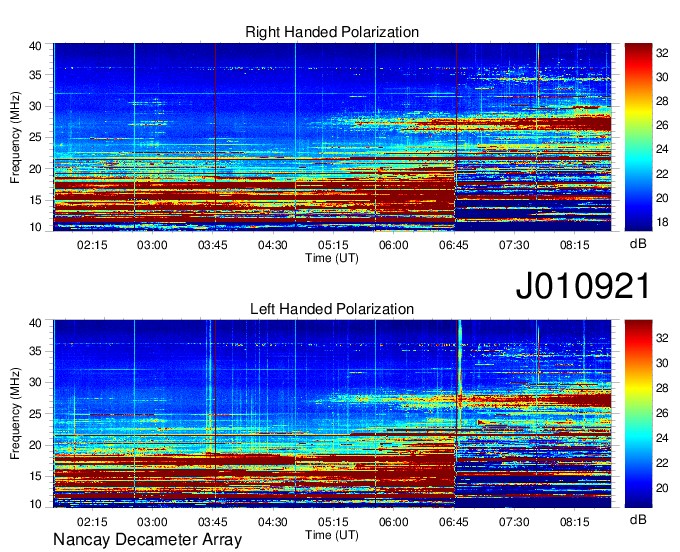Image resolution: width=680 pixels, height=552 pixels.
Task: Click 03:00 tick on right-handed time axis
Action: pyautogui.click(x=152, y=245)
